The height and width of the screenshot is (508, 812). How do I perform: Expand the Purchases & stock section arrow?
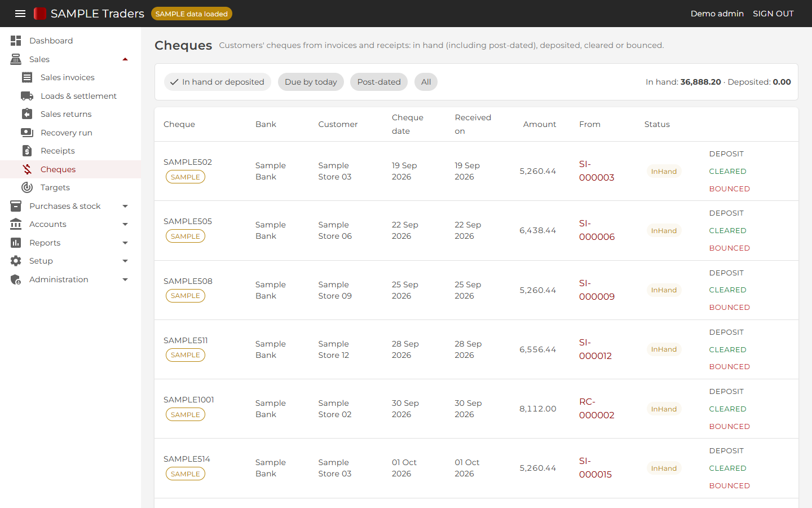point(125,206)
